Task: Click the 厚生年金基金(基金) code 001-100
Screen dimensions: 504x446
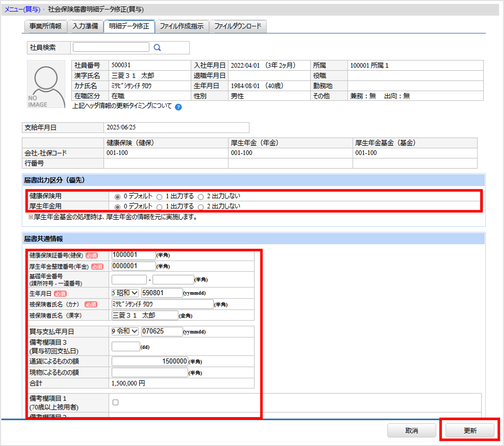Action: pos(366,153)
